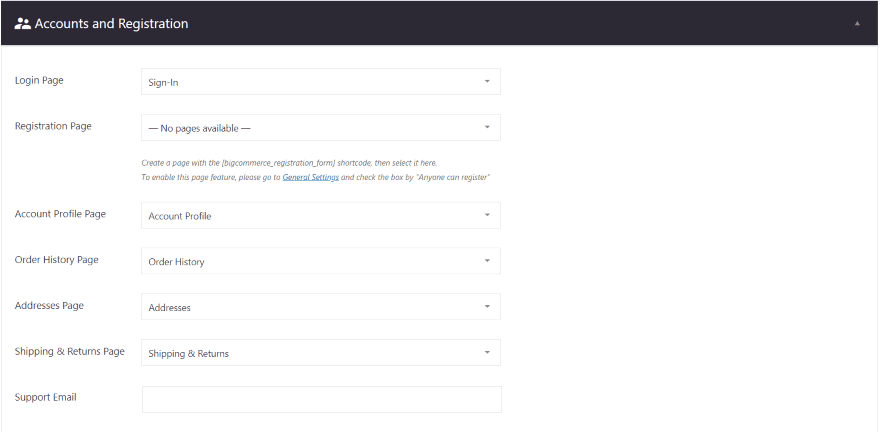Open the Account Profile Page dropdown
880x432 pixels.
[320, 216]
